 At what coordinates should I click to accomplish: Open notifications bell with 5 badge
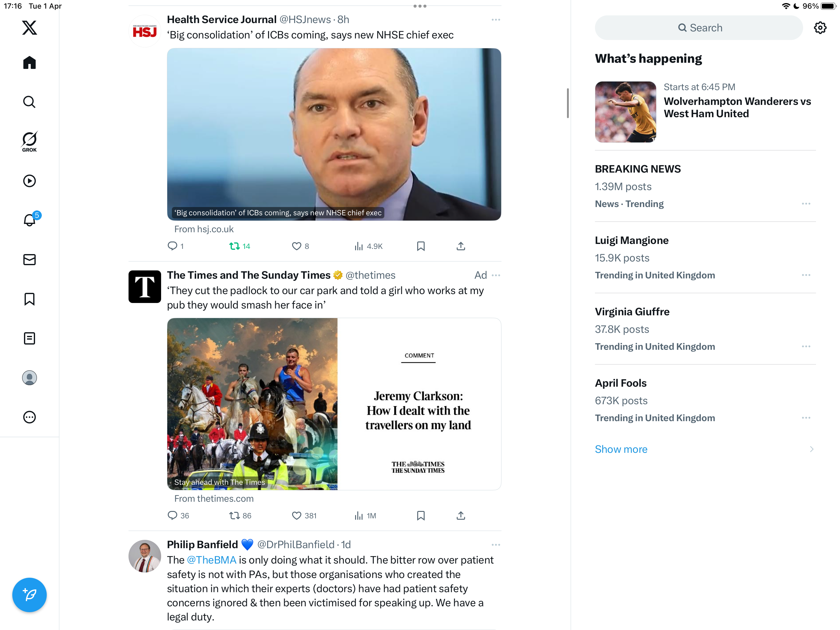click(x=30, y=220)
